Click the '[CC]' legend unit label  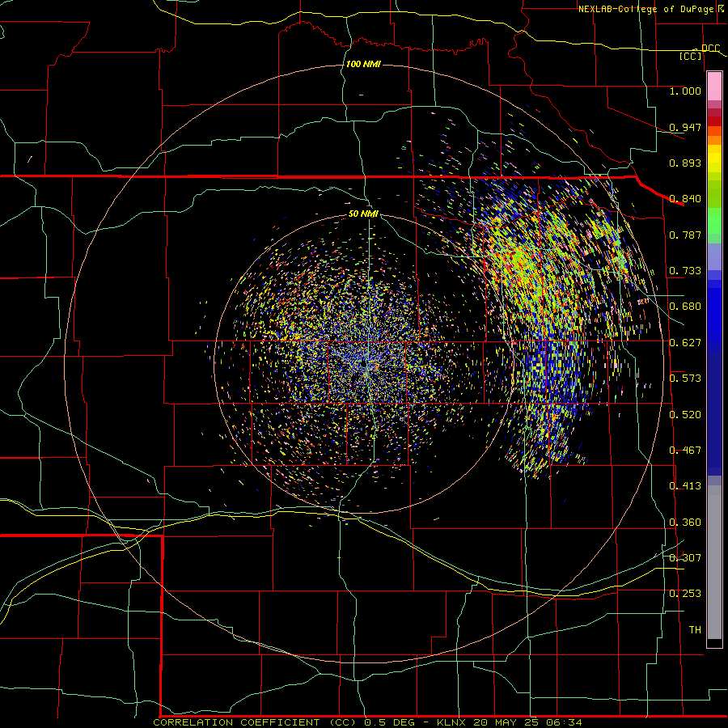coord(691,56)
